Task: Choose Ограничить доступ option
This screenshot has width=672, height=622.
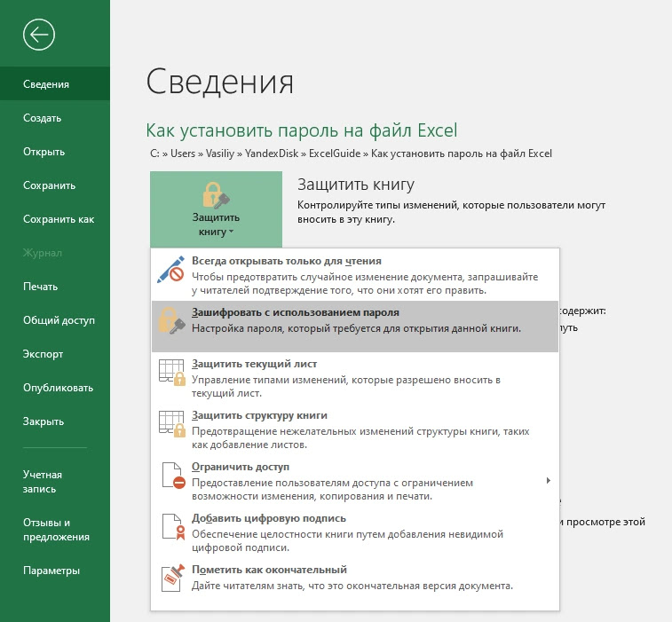Action: click(355, 481)
